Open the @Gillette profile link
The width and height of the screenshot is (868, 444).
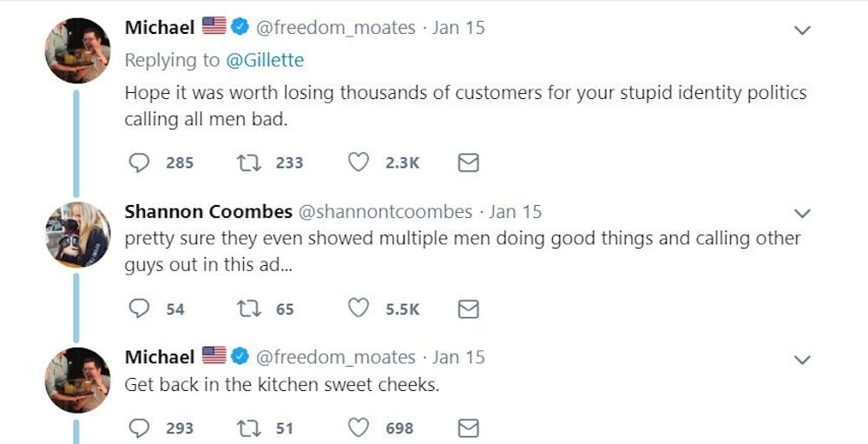click(x=265, y=60)
